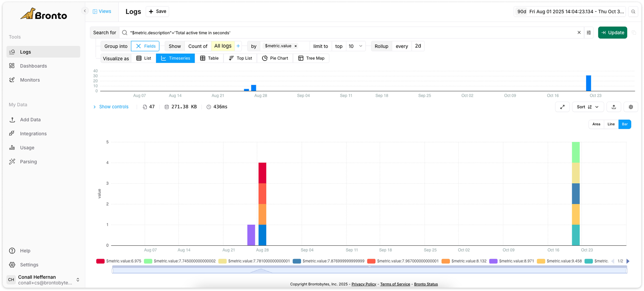Select the Pie Chart visualization tab

pos(275,58)
